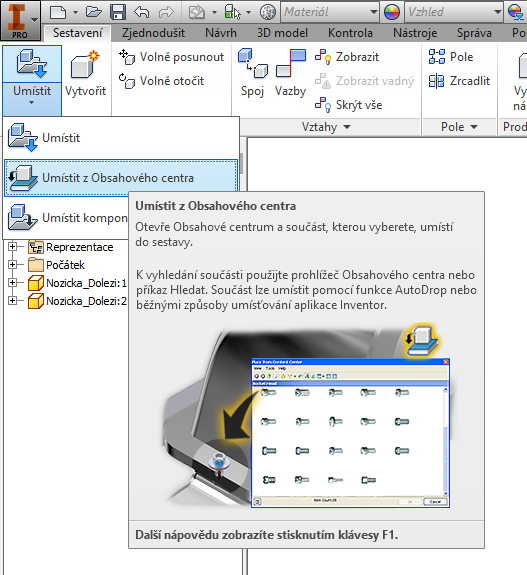Expand the Nozicka_Dolezi:2 node
The image size is (527, 575).
tap(12, 301)
